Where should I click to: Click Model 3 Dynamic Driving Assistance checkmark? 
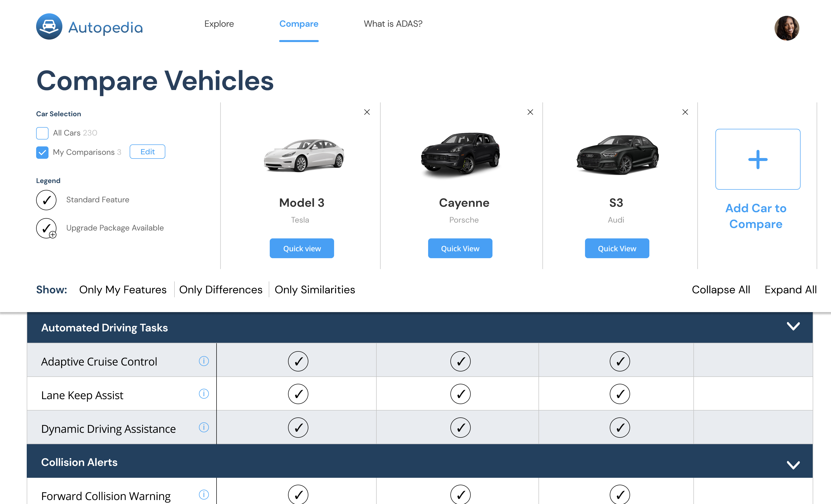point(298,428)
